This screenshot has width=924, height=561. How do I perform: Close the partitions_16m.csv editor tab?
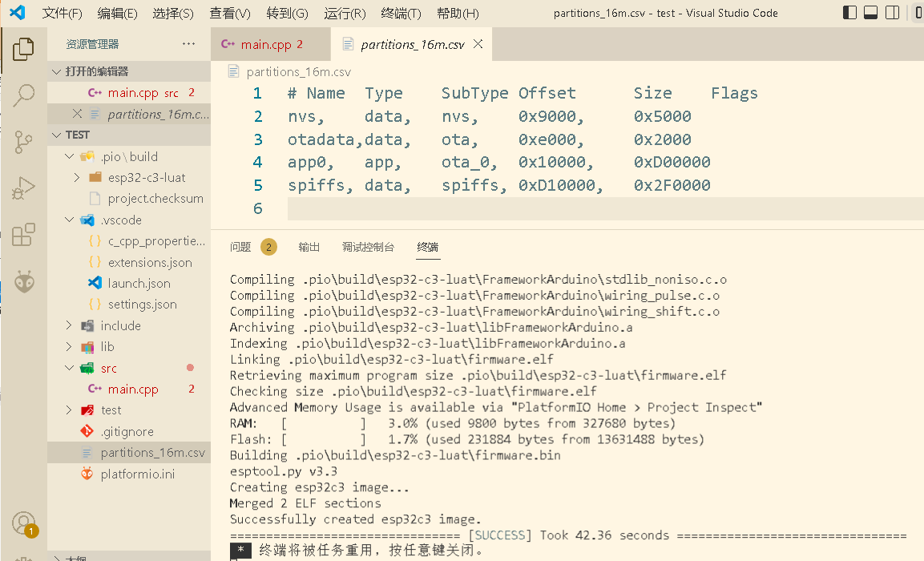(478, 43)
